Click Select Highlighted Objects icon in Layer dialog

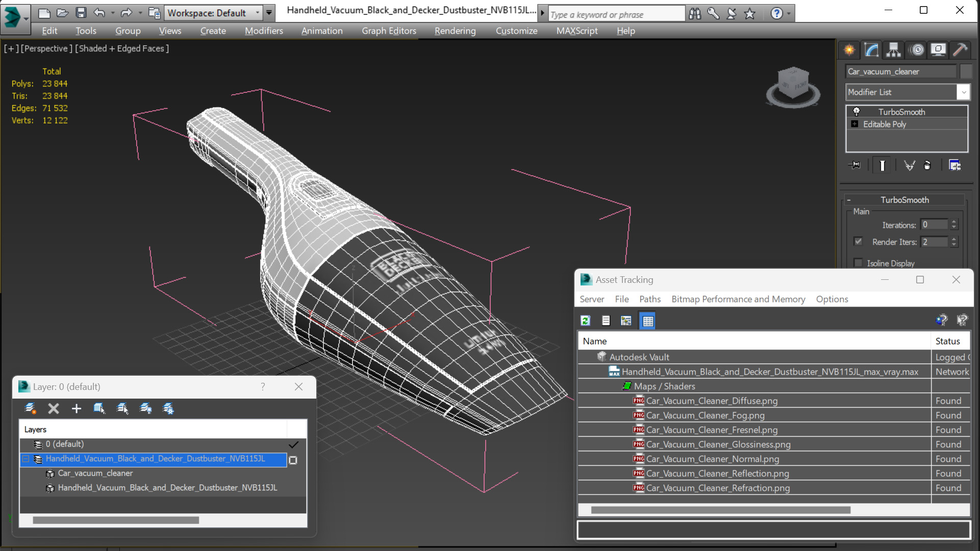(x=99, y=408)
